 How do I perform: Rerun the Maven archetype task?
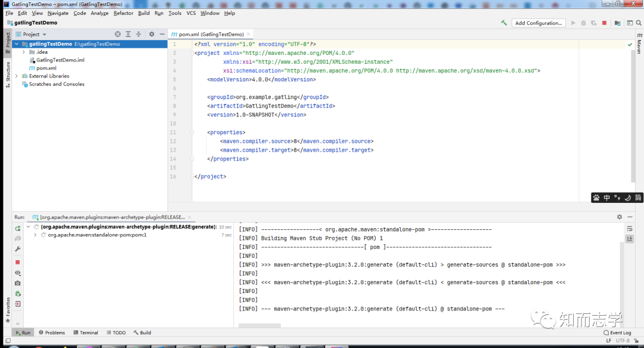coord(18,228)
